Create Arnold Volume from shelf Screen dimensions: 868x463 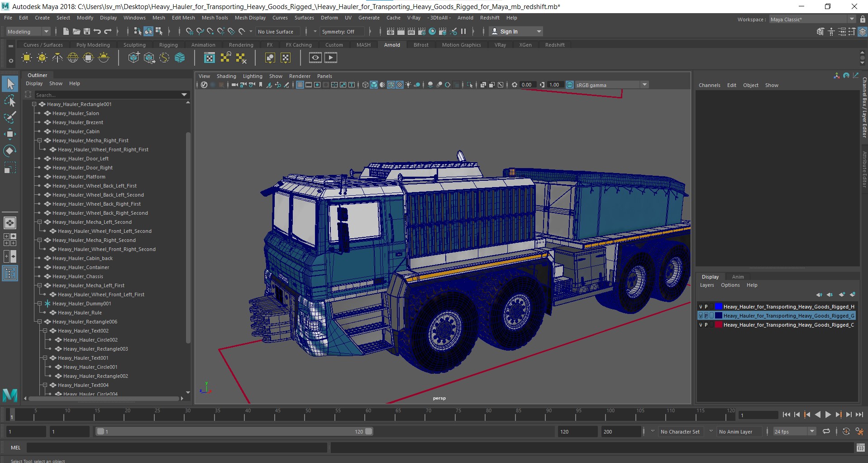coord(180,58)
